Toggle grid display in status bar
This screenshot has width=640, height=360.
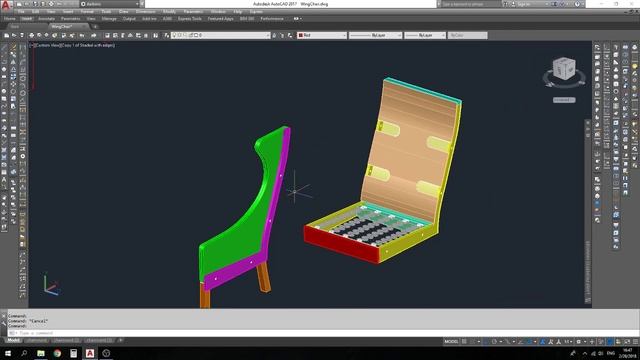(464, 342)
